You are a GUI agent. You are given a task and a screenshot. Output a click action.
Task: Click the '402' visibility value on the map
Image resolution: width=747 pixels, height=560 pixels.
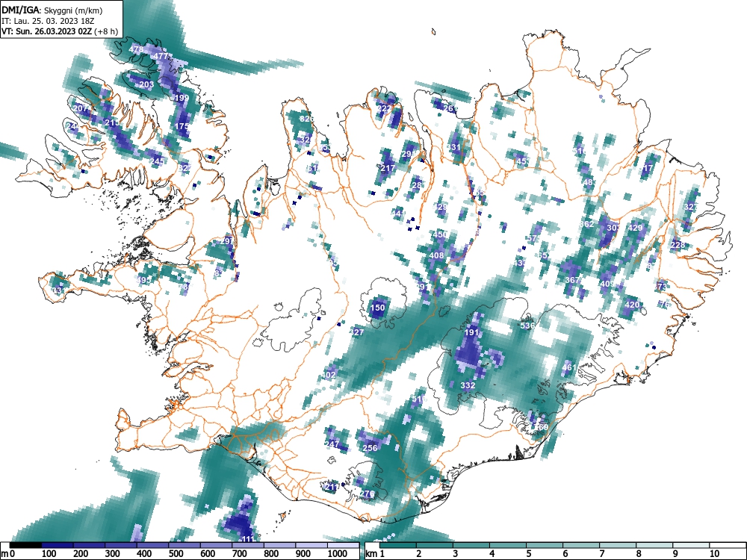point(328,376)
